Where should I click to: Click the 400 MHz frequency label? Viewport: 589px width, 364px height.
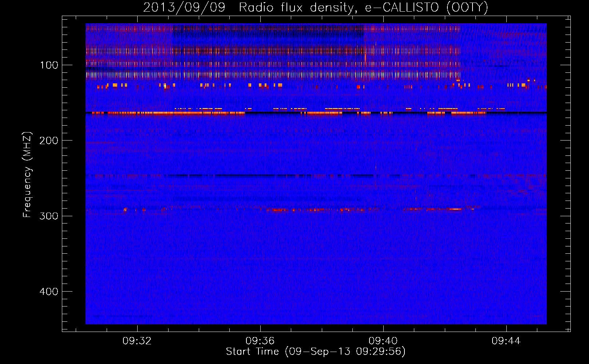48,292
